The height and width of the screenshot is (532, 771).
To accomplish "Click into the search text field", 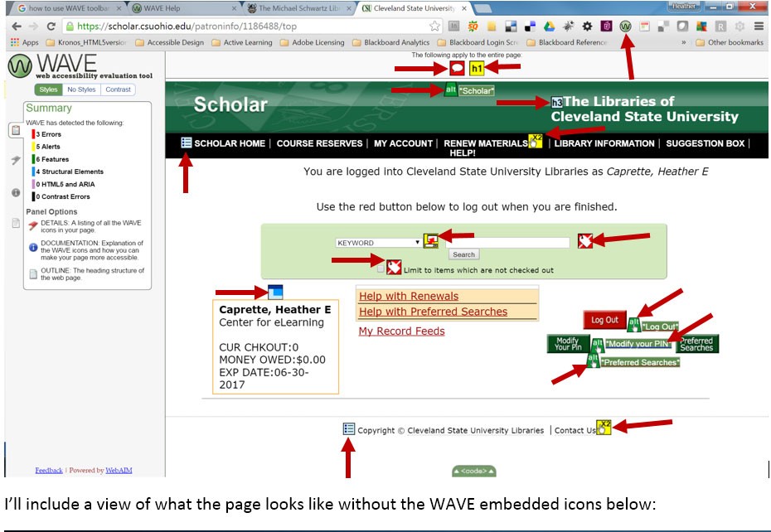I will [507, 242].
